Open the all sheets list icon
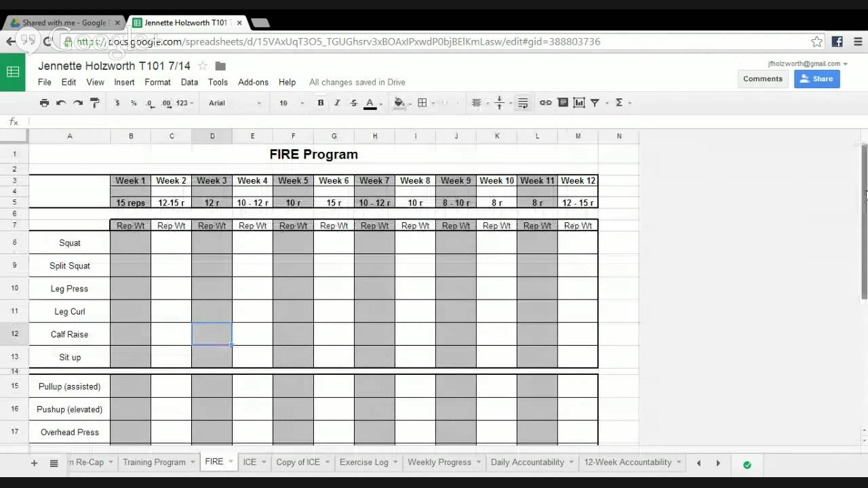Viewport: 868px width, 488px height. [54, 463]
